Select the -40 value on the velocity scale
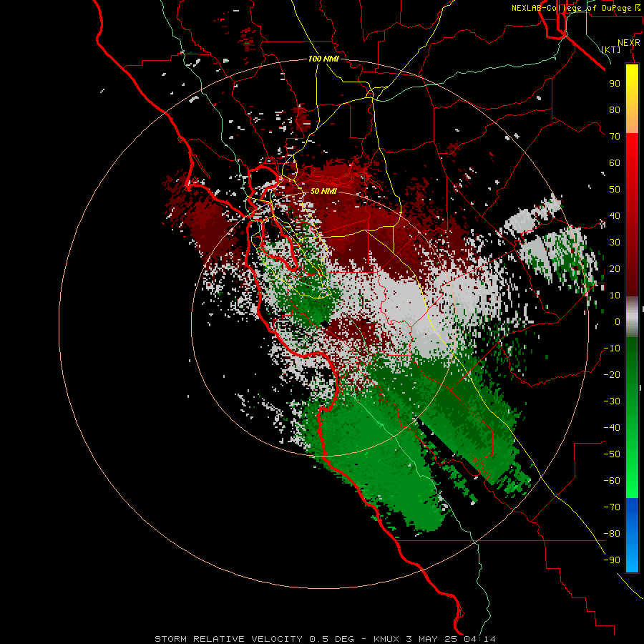This screenshot has height=644, width=644. (612, 428)
